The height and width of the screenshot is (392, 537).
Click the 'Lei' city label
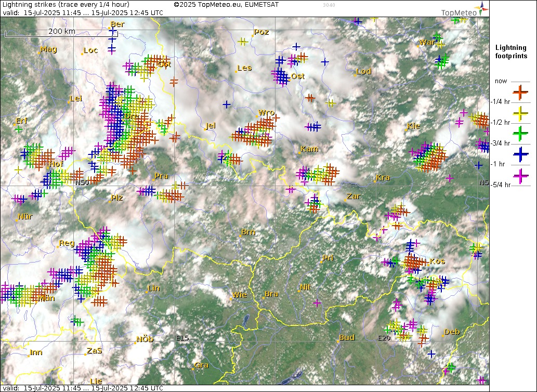pyautogui.click(x=76, y=99)
